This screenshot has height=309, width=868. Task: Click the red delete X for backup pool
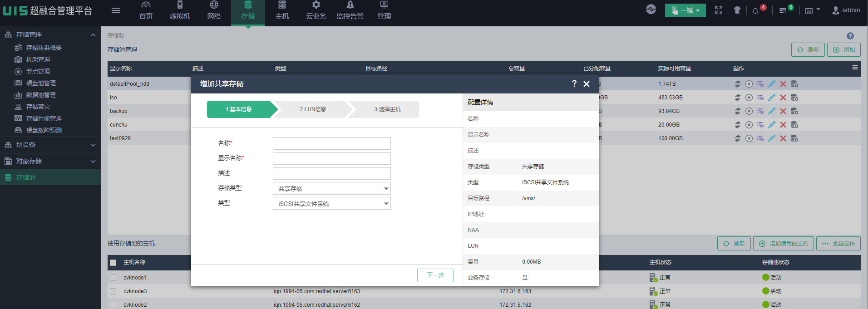coord(783,111)
